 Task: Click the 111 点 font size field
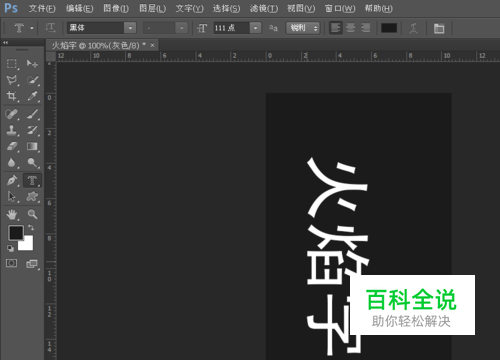[x=231, y=28]
